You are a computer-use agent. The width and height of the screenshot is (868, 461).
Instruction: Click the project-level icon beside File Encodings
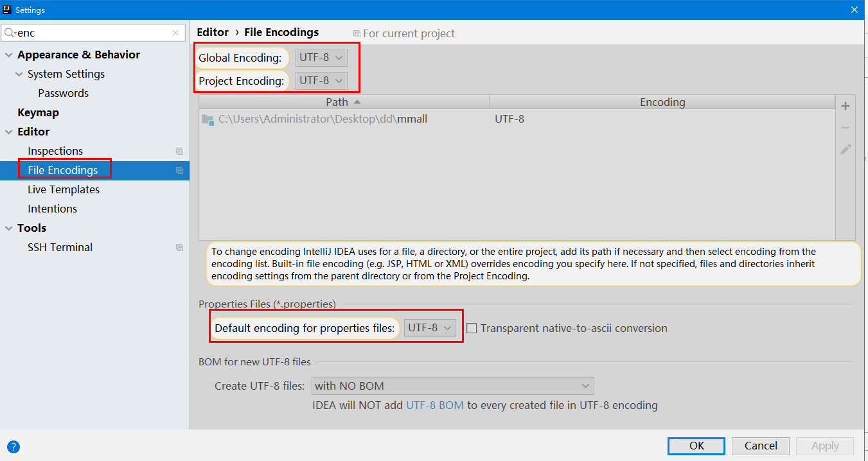[x=179, y=171]
